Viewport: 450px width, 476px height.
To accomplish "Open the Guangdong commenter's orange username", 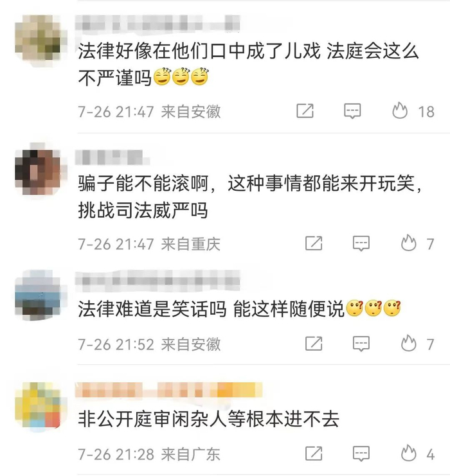I will click(x=169, y=390).
